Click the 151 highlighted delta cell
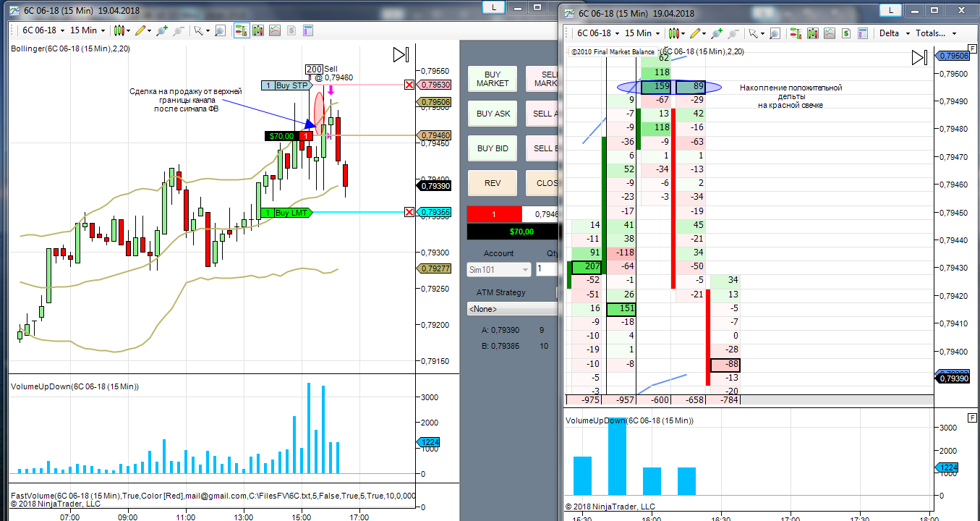The width and height of the screenshot is (980, 521). pos(621,309)
